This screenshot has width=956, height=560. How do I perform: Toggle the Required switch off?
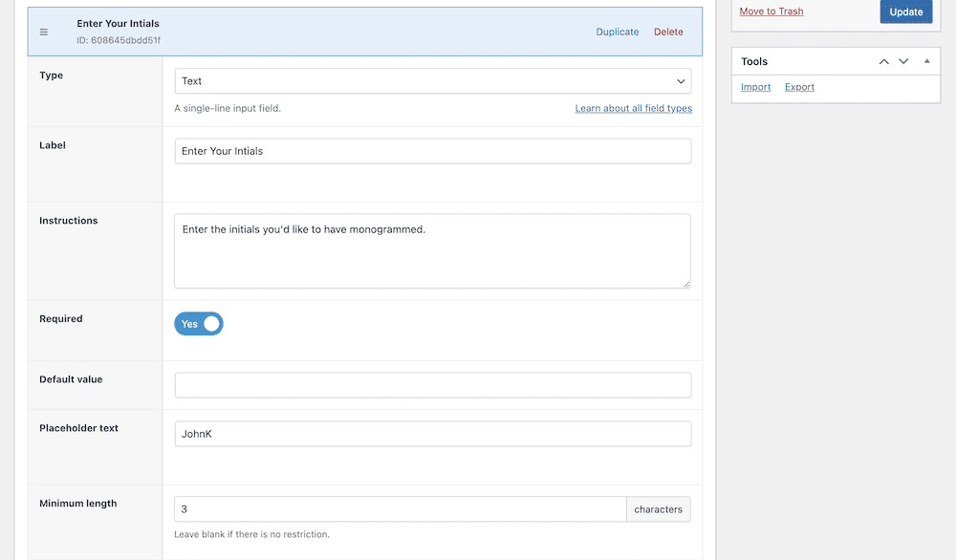tap(198, 323)
